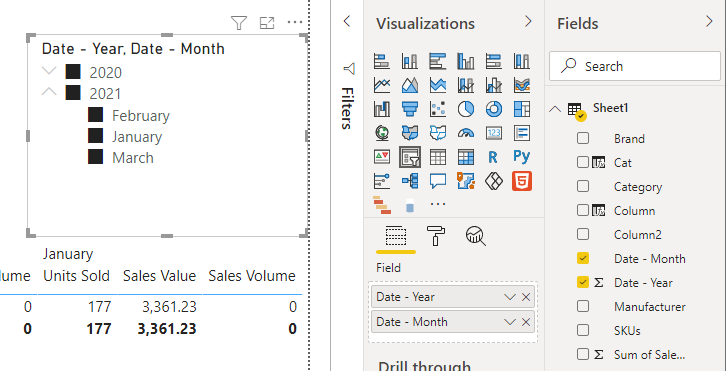The width and height of the screenshot is (726, 371).
Task: Open More options menu on the slicer
Action: (295, 22)
